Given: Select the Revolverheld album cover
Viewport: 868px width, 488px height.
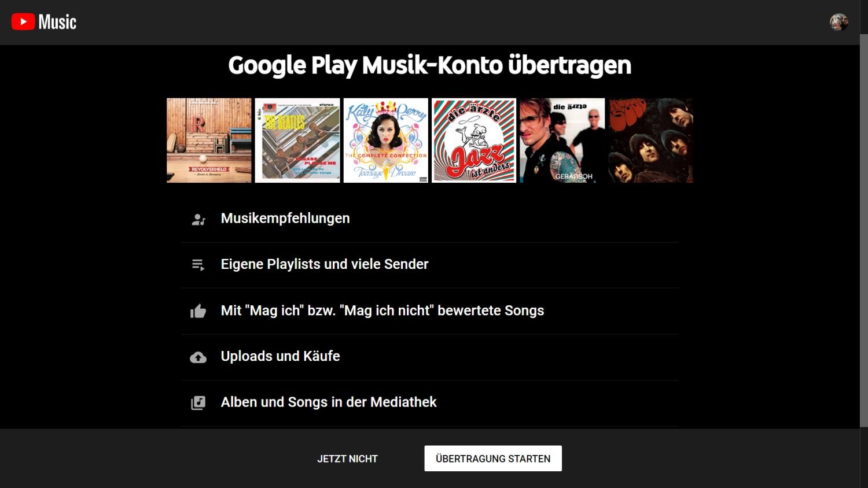Looking at the screenshot, I should (x=209, y=141).
